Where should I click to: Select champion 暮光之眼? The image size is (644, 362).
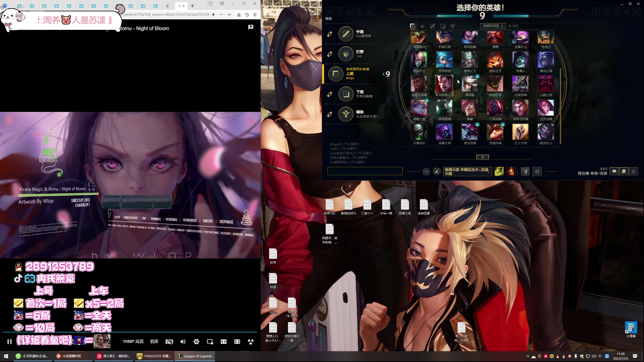point(546,60)
